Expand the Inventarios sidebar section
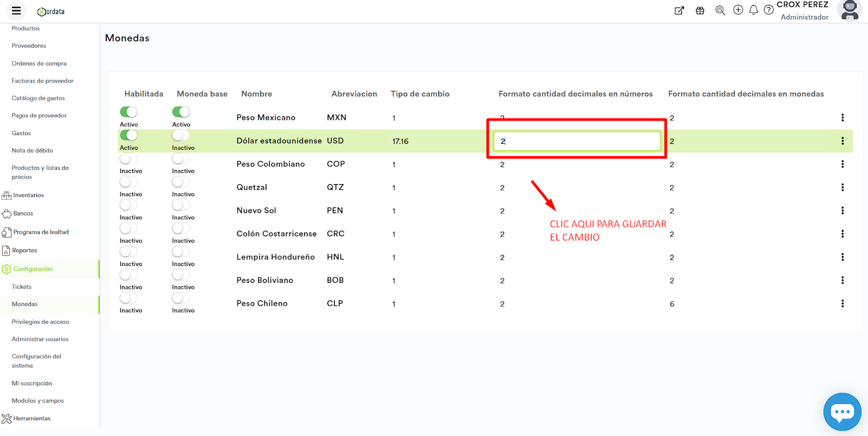868x436 pixels. pyautogui.click(x=28, y=195)
